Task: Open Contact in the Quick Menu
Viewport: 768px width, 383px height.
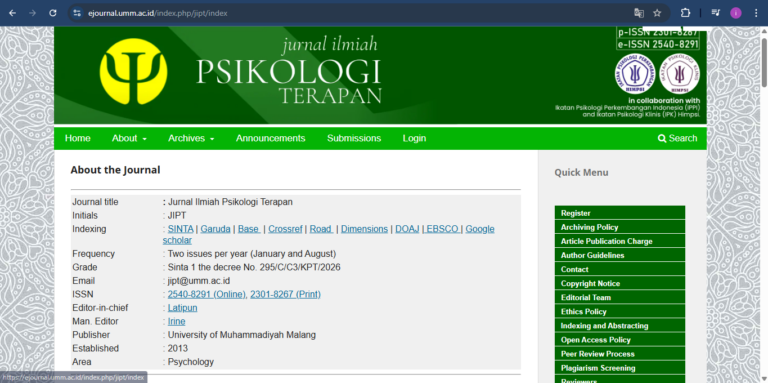Action: [620, 269]
